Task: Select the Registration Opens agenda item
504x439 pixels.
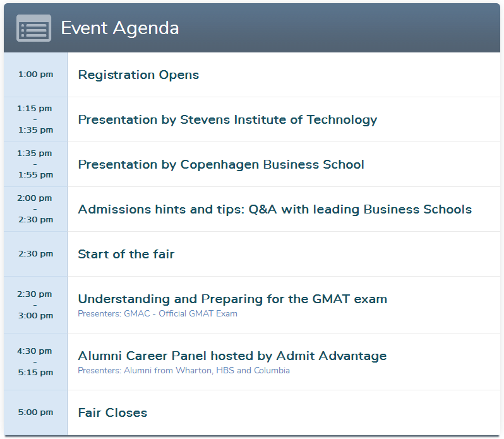Action: tap(138, 75)
